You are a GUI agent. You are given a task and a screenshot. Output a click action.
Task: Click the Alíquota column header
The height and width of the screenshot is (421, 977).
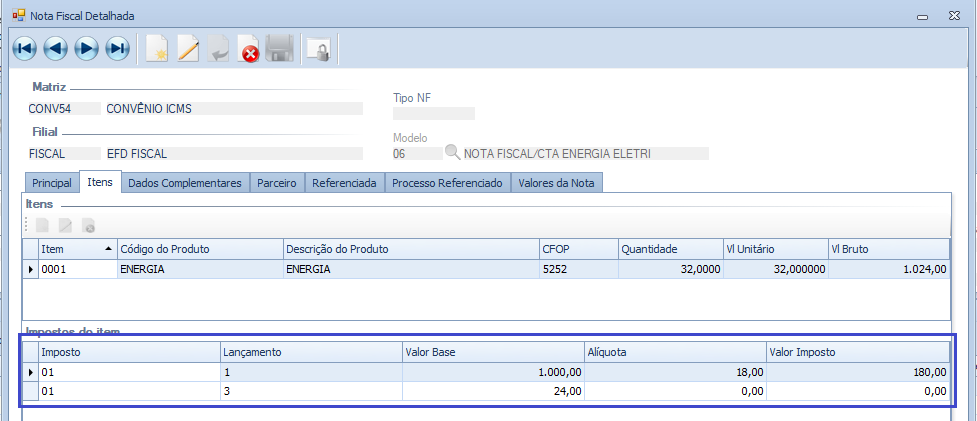coord(675,352)
